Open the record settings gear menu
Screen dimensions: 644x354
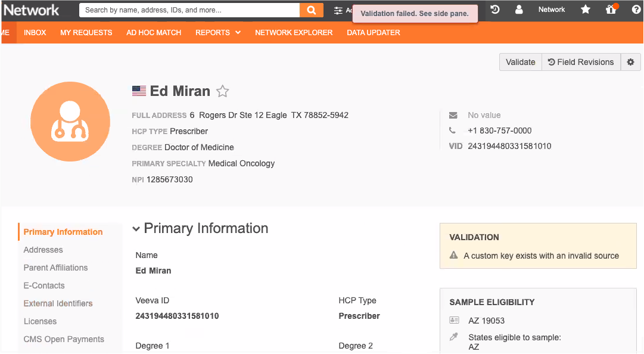tap(630, 62)
